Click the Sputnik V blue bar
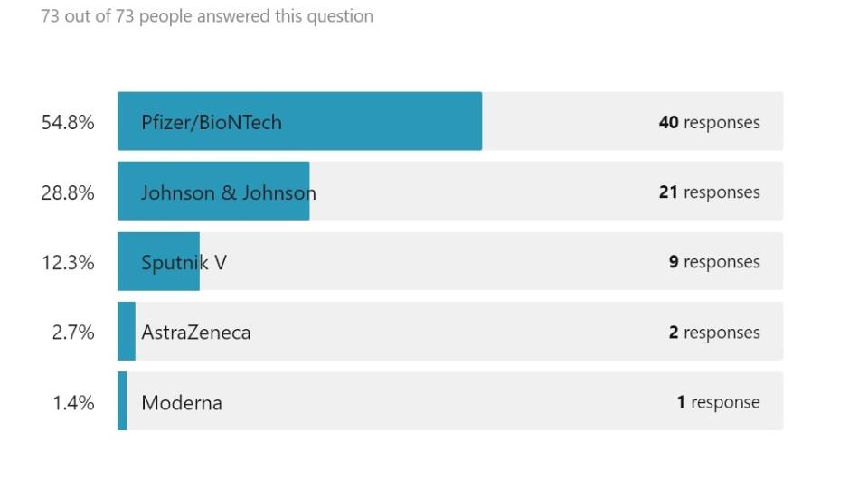This screenshot has width=868, height=488. [x=158, y=261]
